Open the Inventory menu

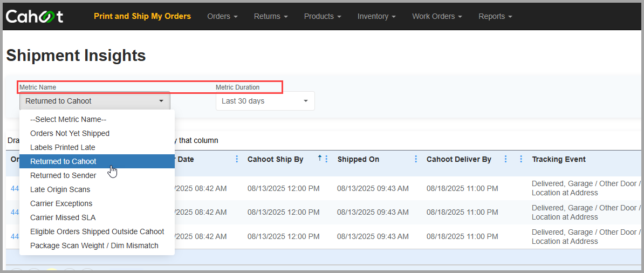[x=376, y=16]
